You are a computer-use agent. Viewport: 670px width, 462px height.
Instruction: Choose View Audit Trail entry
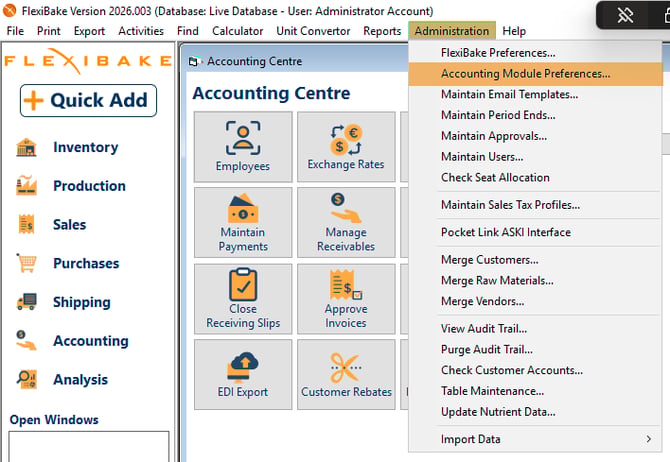click(x=535, y=329)
